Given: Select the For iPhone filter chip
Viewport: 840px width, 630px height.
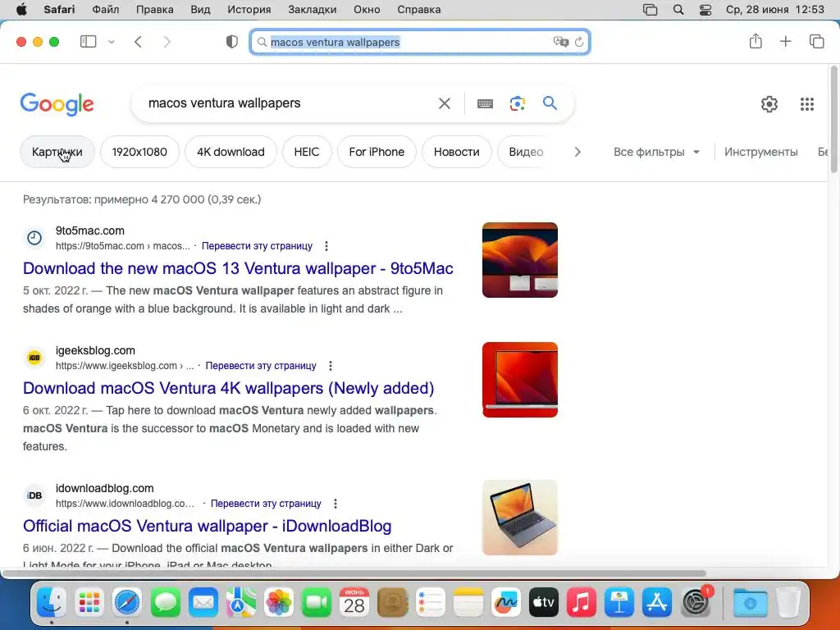Looking at the screenshot, I should (x=377, y=152).
